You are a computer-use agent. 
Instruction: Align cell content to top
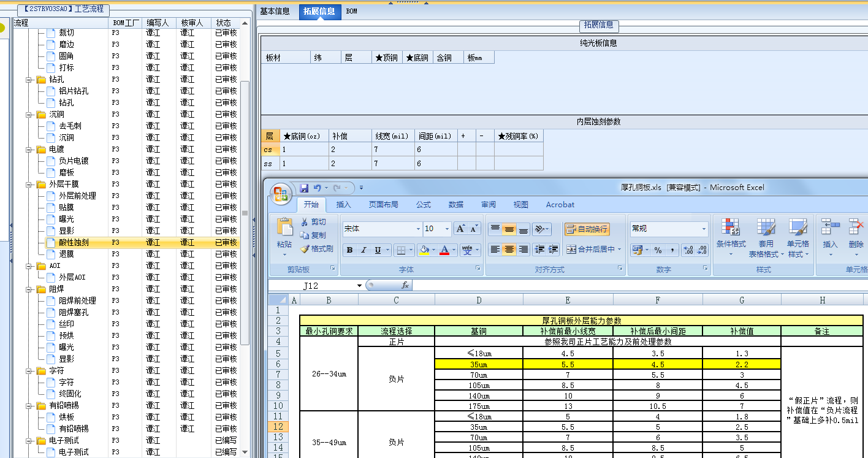(x=495, y=229)
